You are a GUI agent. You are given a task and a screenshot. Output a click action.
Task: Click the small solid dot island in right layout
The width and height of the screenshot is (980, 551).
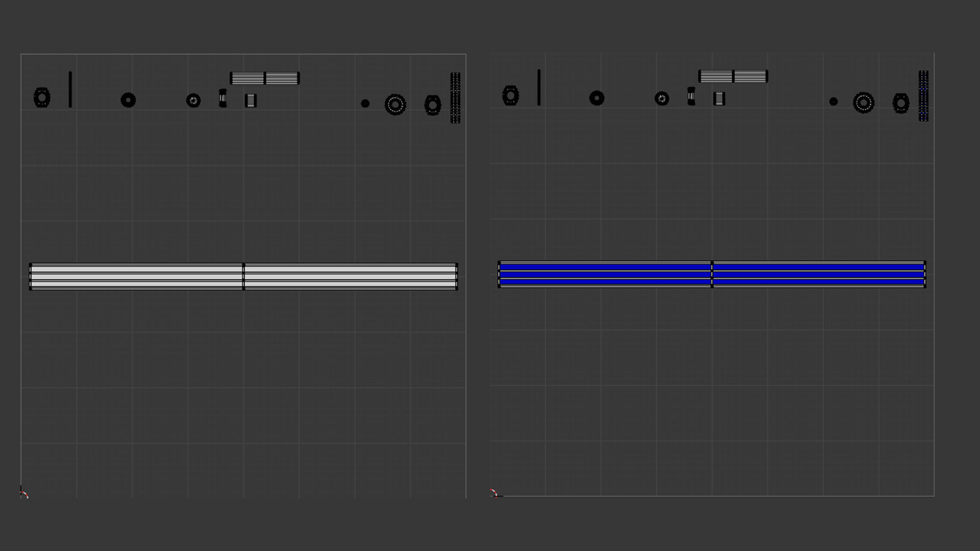(834, 102)
